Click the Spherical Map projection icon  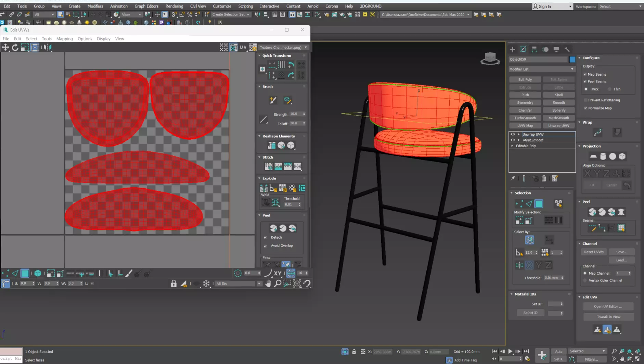[613, 156]
